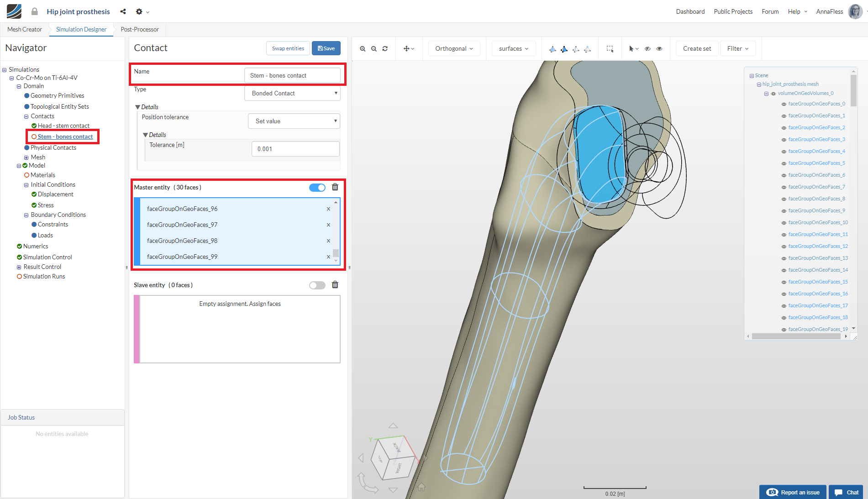Click the SimScale logo
This screenshot has height=499, width=868.
pos(14,11)
